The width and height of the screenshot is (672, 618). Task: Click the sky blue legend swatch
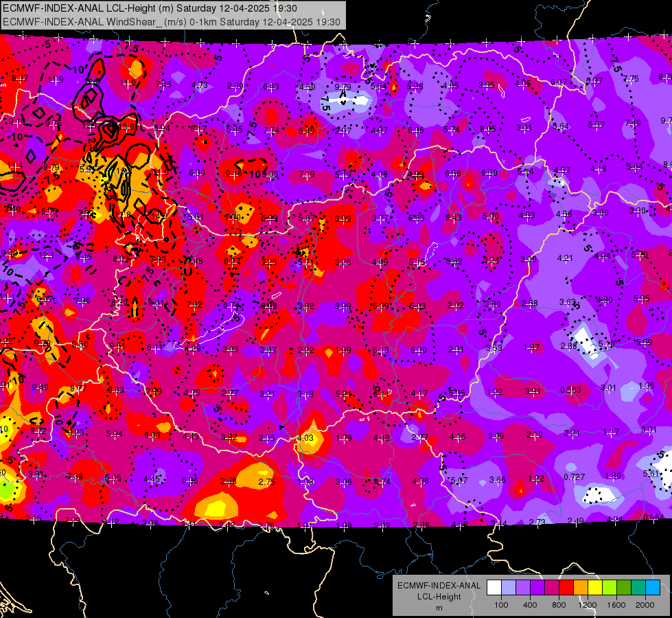point(653,588)
